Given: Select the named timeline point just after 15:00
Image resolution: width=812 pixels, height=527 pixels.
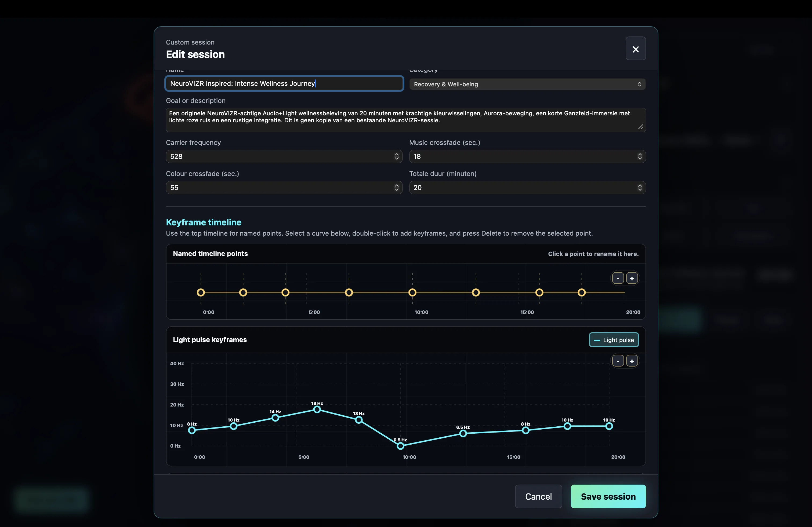Looking at the screenshot, I should [539, 292].
